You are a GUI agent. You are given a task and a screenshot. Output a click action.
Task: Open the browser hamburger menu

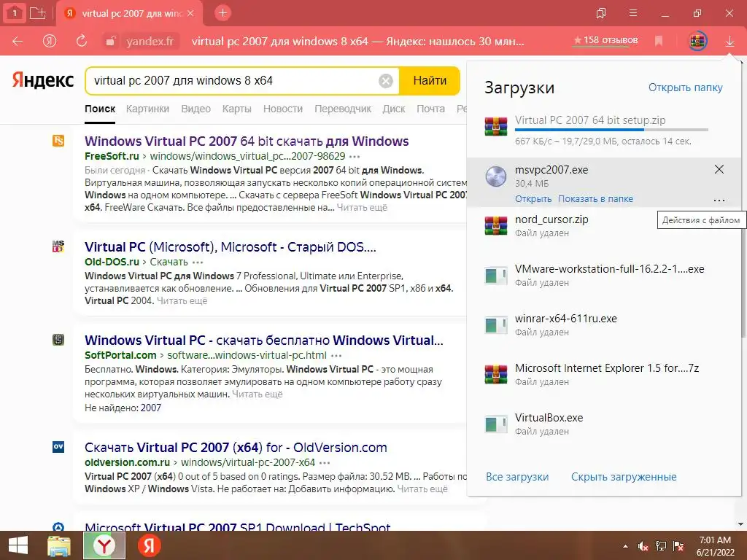pos(633,13)
